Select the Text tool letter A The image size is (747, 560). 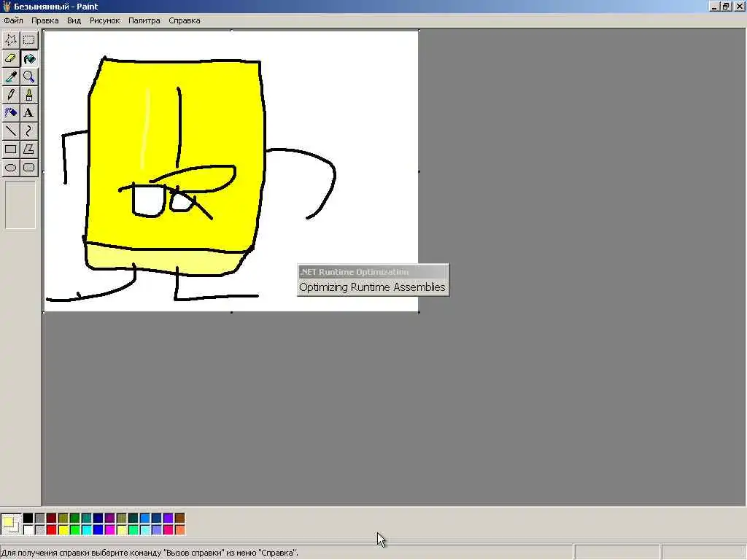29,113
